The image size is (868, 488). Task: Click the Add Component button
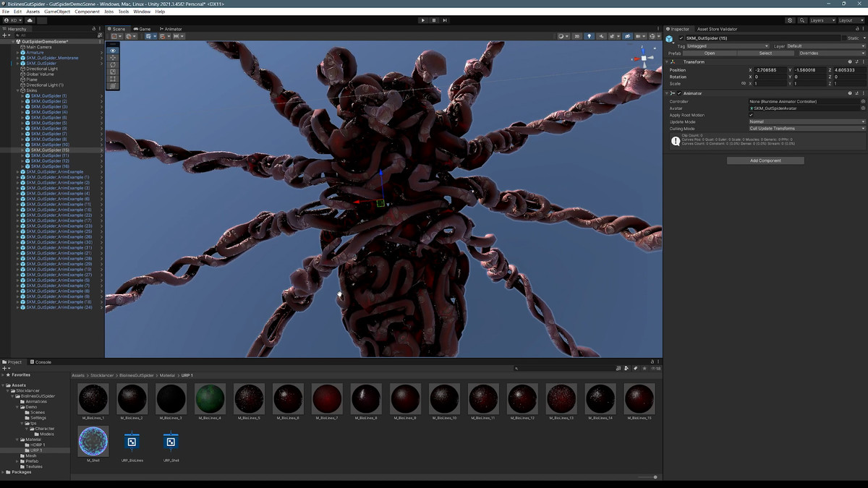pos(765,160)
